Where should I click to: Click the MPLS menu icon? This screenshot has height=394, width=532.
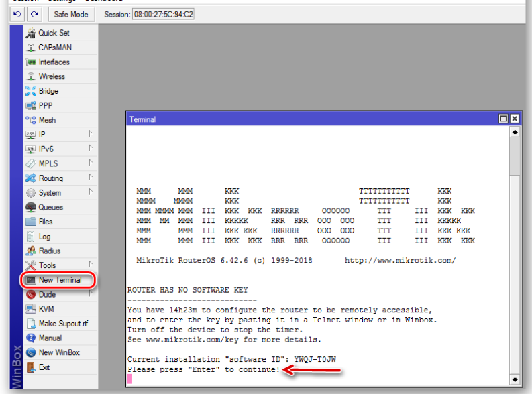click(31, 163)
